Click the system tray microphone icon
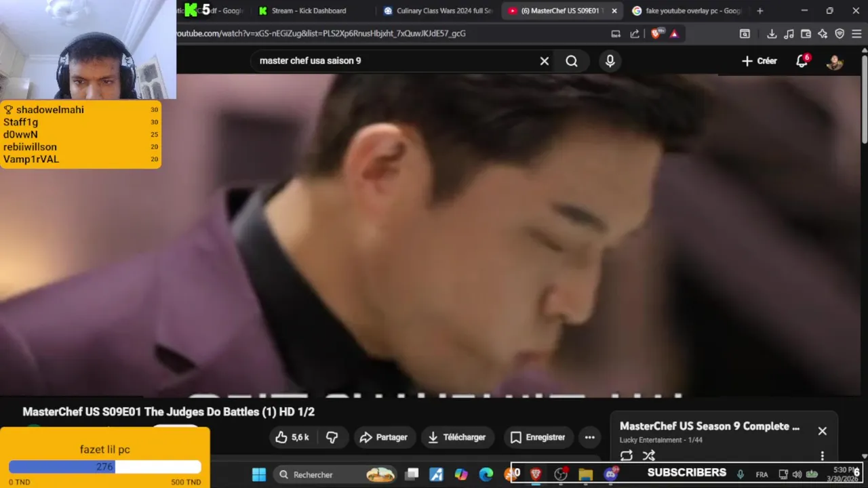868x488 pixels. pos(741,474)
